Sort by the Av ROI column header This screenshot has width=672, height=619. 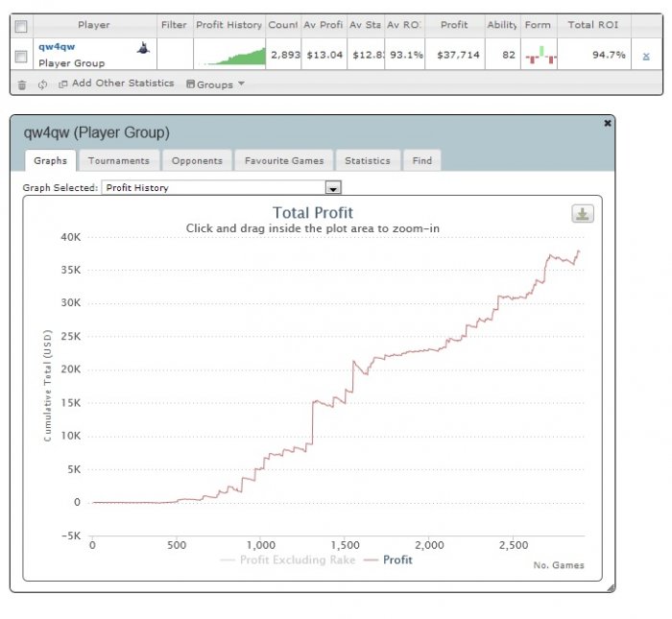[404, 25]
